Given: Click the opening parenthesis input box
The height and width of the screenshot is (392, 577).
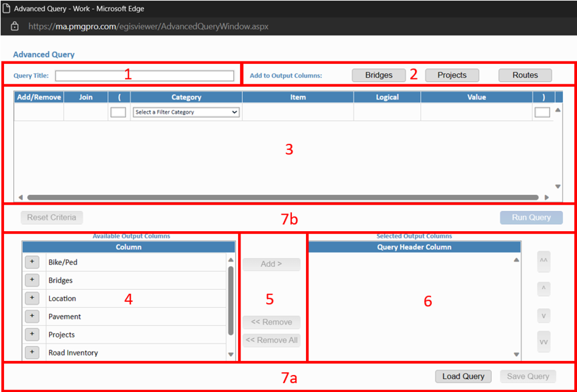Looking at the screenshot, I should (118, 112).
